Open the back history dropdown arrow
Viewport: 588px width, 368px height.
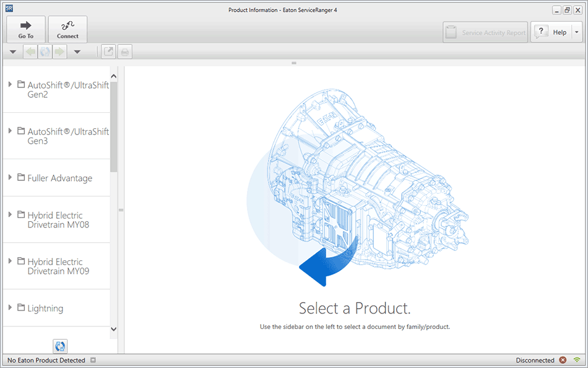point(13,52)
